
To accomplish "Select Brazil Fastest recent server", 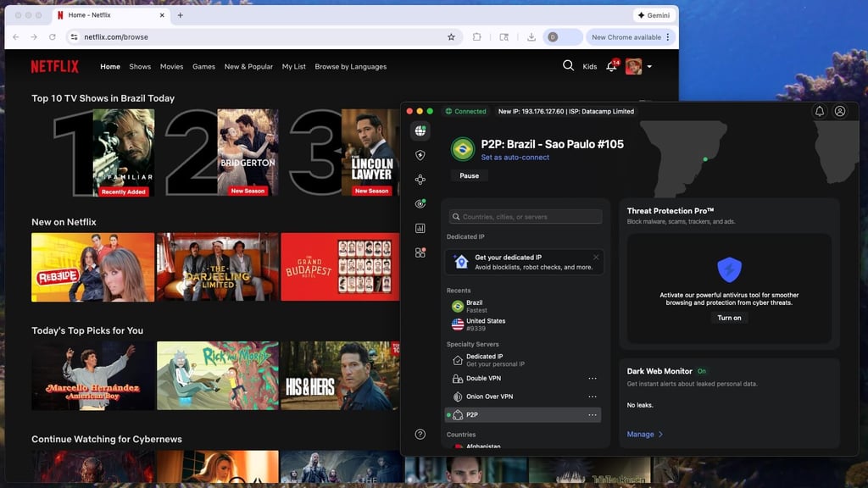I will point(522,306).
